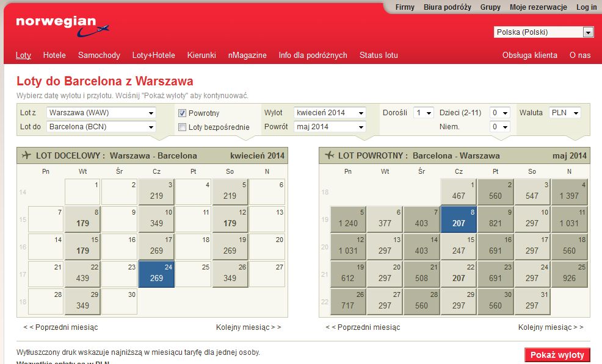
Task: Click the airplane icon beside LOT POWROTNY
Action: [x=330, y=155]
